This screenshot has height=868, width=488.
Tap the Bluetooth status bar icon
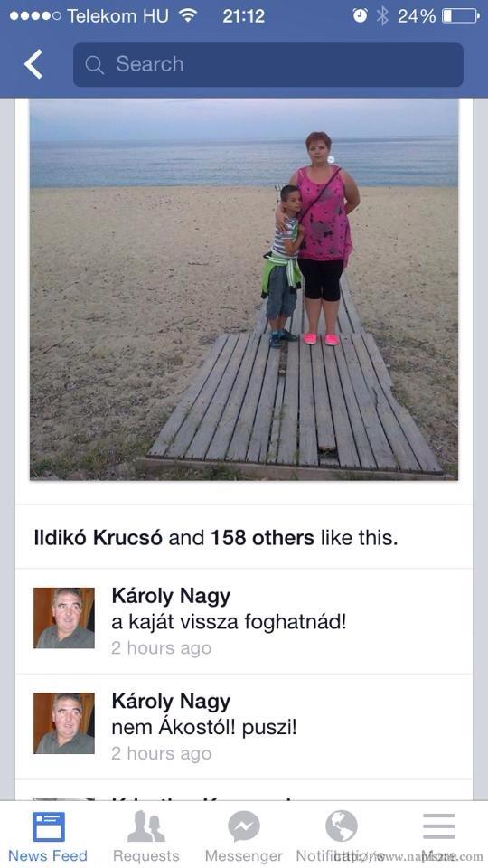point(382,15)
